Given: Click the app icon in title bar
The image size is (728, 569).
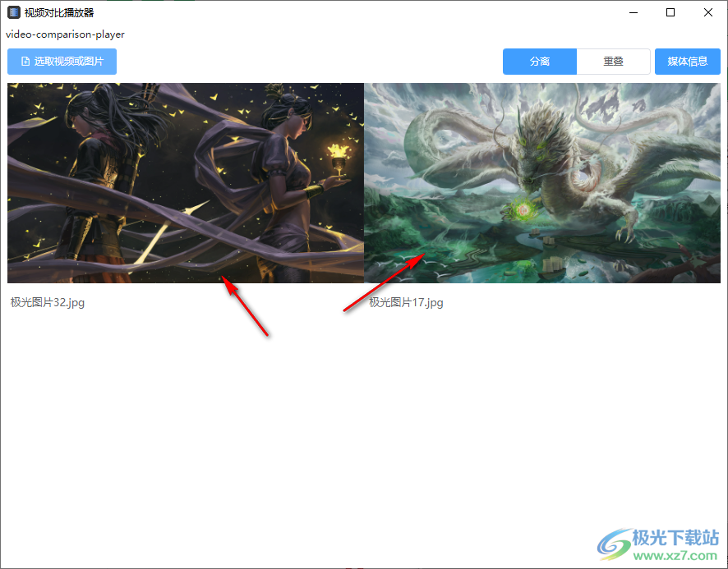Looking at the screenshot, I should point(14,12).
